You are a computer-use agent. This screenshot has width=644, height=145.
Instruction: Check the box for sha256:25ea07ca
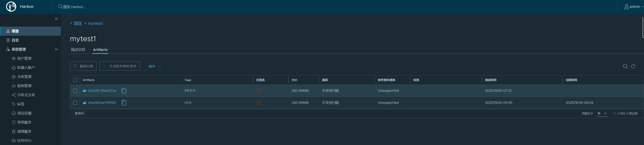click(x=75, y=91)
